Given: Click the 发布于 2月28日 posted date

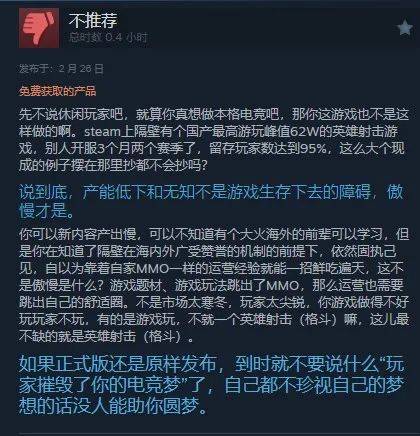Looking at the screenshot, I should coord(61,69).
